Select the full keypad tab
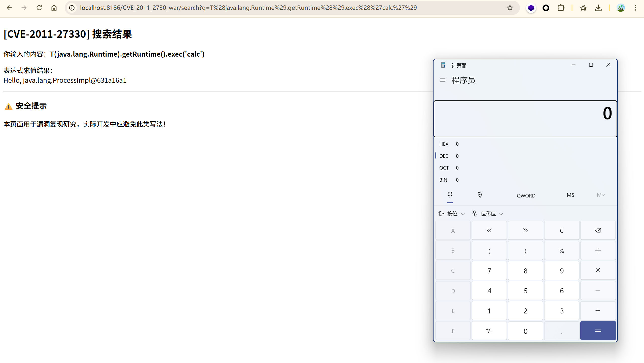Viewport: 644px width, 363px height. (x=450, y=195)
